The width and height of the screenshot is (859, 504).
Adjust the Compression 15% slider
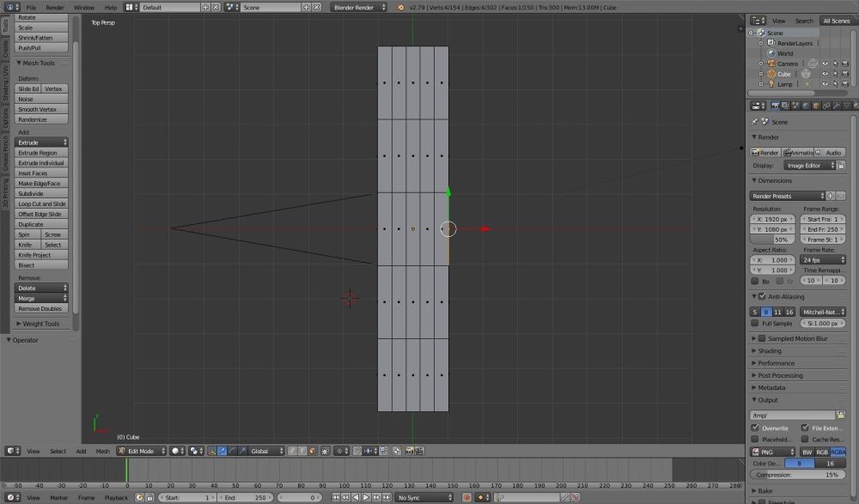pos(798,475)
